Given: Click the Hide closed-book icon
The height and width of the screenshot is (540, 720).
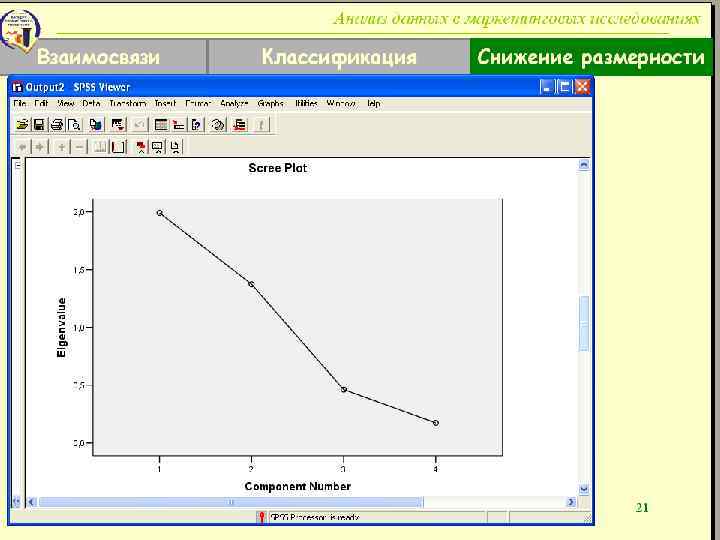Looking at the screenshot, I should click(118, 147).
